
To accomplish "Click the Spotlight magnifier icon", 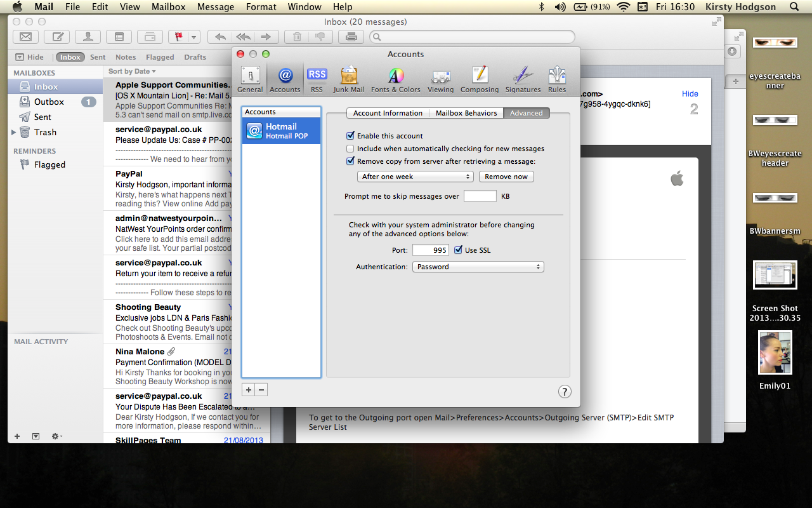I will pos(794,7).
